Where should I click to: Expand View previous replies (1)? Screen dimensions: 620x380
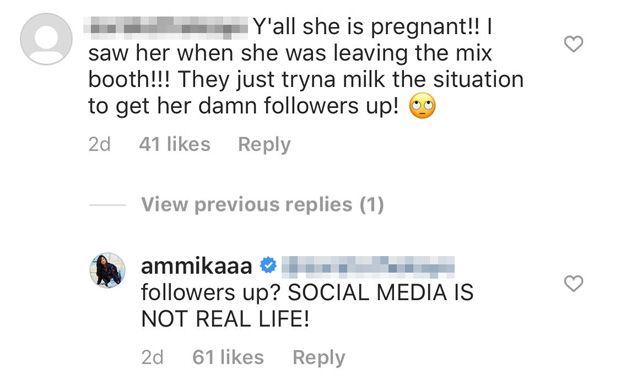click(263, 205)
